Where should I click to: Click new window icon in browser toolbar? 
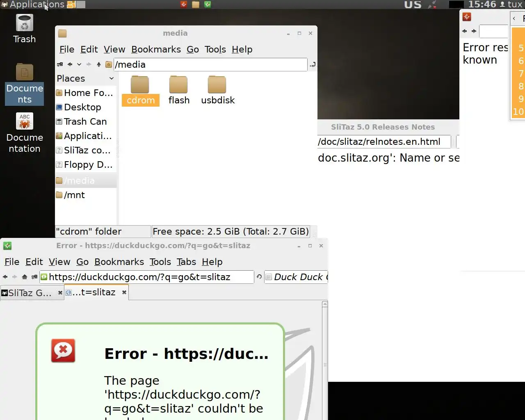pos(34,277)
